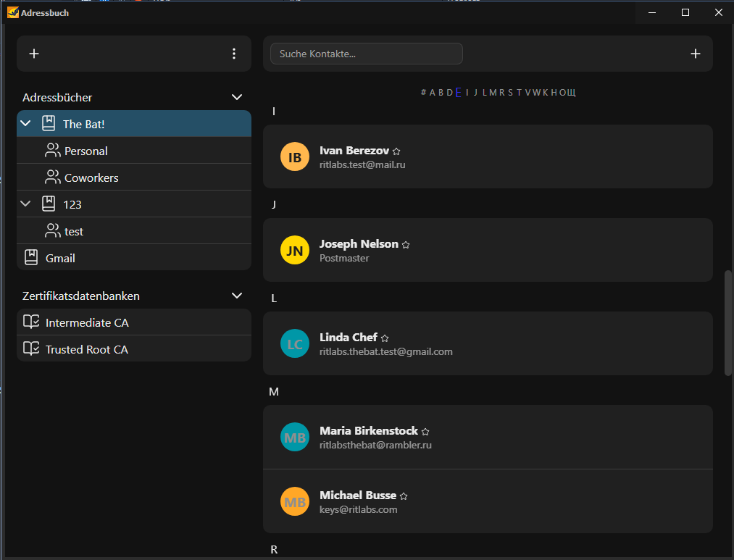The image size is (734, 560).
Task: Open Michael Busse contact entry
Action: click(x=488, y=501)
